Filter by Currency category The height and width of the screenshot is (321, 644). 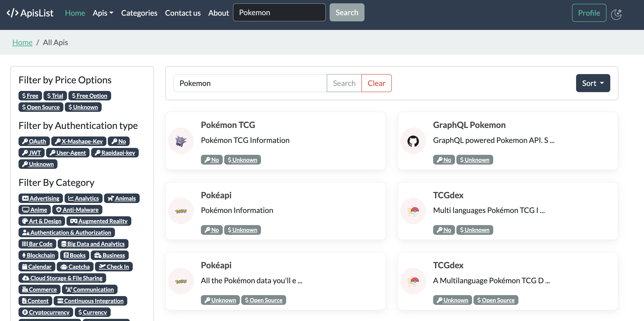(93, 312)
